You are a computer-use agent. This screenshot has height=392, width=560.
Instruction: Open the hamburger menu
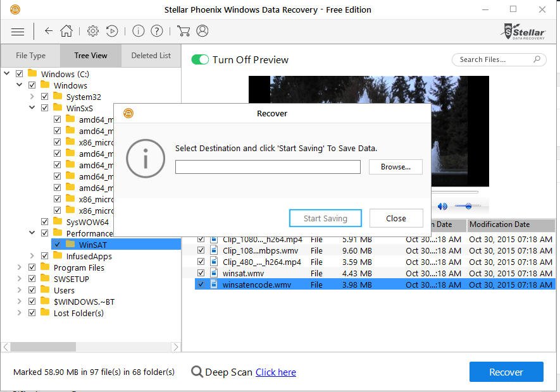click(x=18, y=32)
